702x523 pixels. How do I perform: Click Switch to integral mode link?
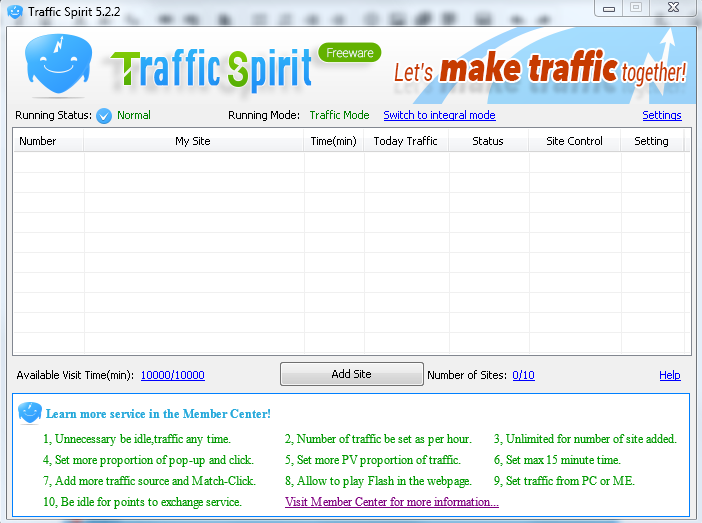tap(439, 115)
